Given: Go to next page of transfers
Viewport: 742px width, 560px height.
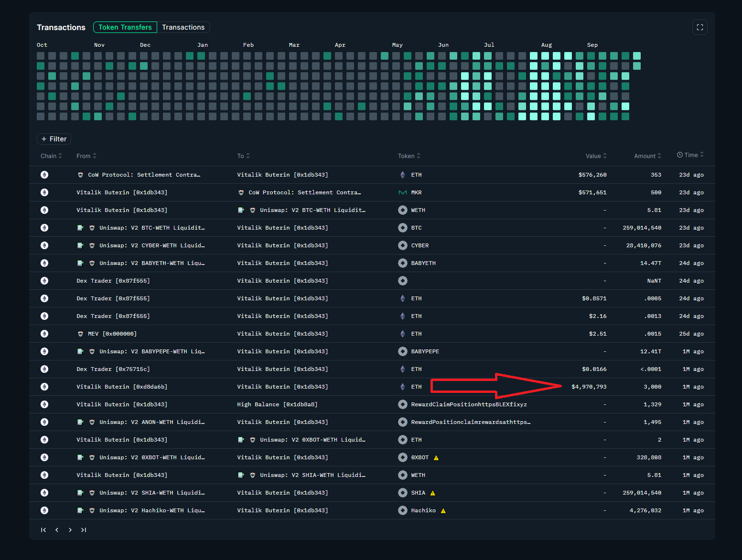Looking at the screenshot, I should tap(70, 530).
